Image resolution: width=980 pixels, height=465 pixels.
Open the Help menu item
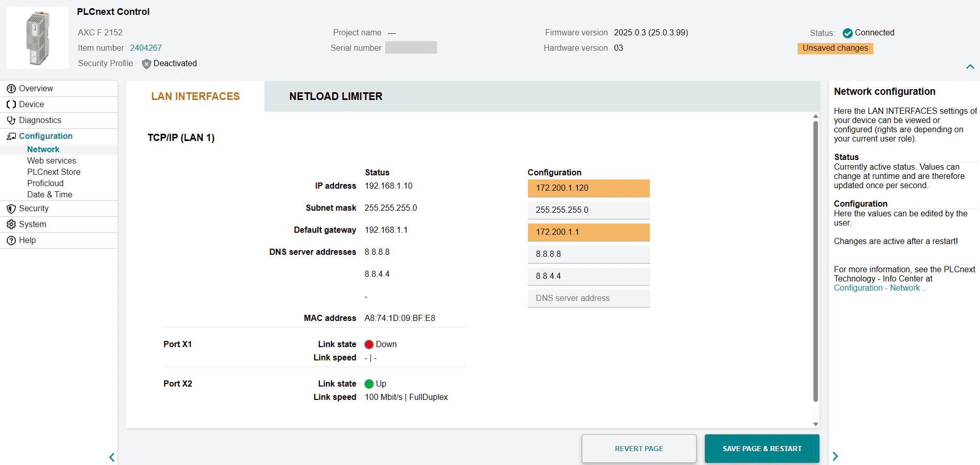[x=58, y=240]
